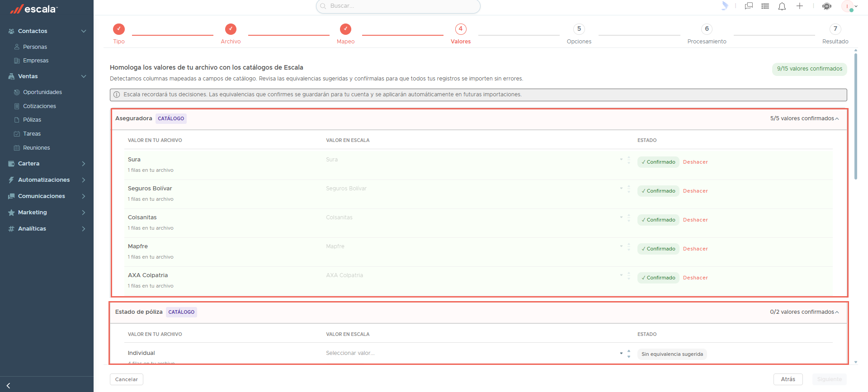This screenshot has width=868, height=392.
Task: Click the info icon in the notice banner
Action: [117, 94]
